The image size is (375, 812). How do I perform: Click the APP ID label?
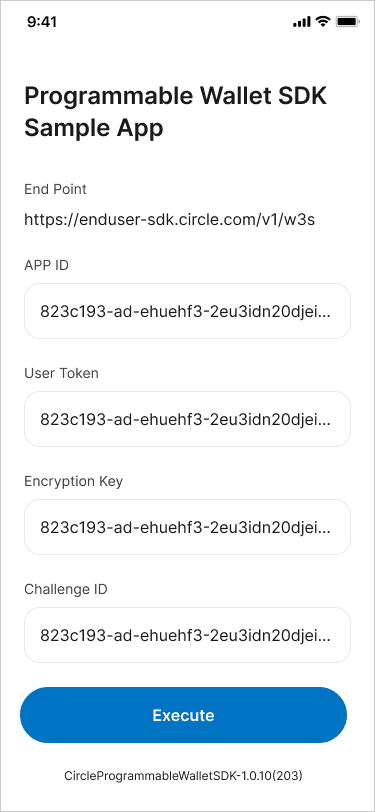pos(47,265)
